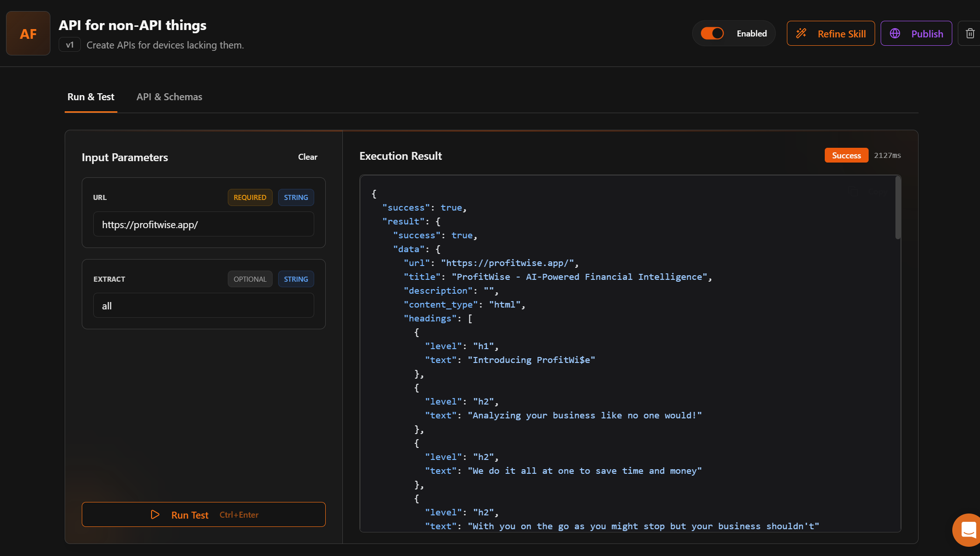Screen dimensions: 980x556
Task: Click the trash delete icon
Action: (970, 33)
